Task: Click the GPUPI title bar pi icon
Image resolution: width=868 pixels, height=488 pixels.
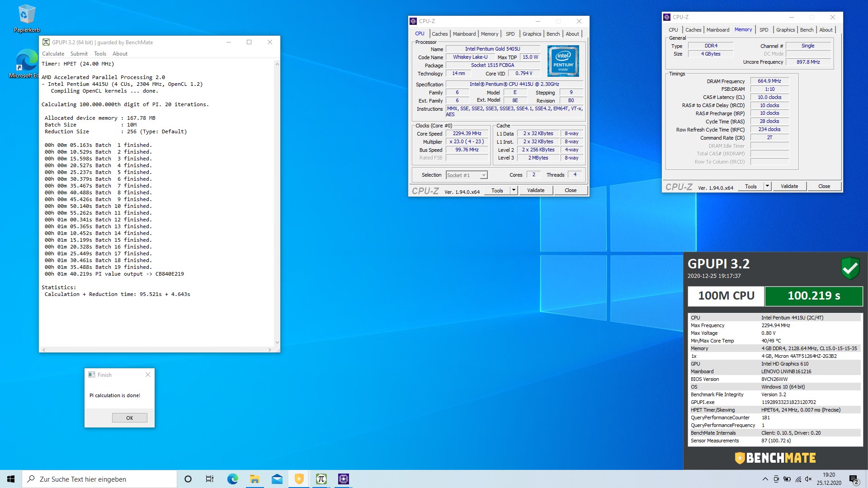Action: click(x=46, y=42)
